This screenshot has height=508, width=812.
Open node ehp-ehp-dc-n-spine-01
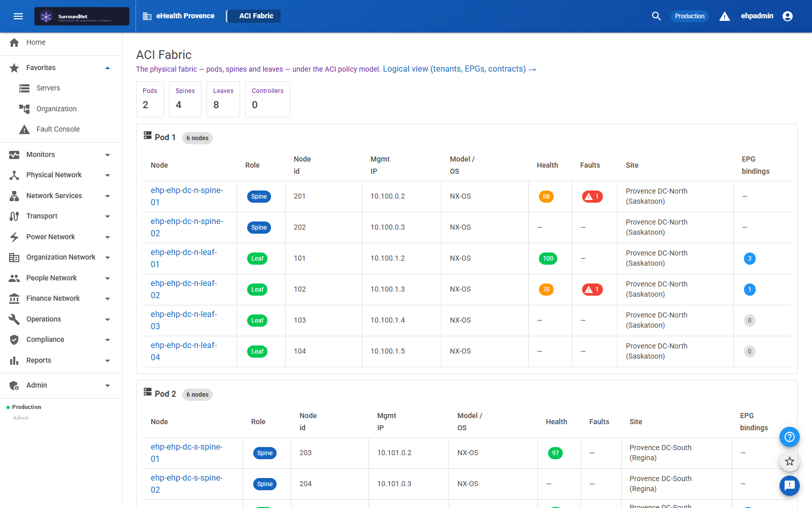click(187, 196)
